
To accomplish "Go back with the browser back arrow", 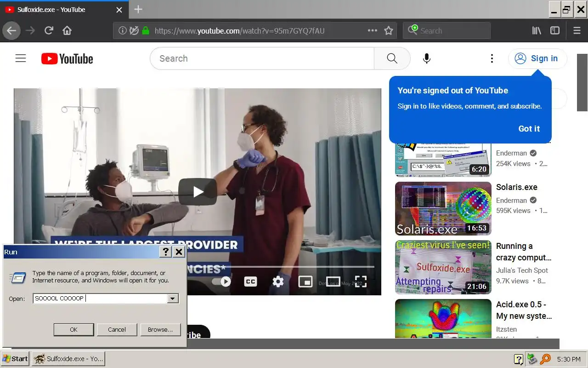I will pyautogui.click(x=11, y=31).
